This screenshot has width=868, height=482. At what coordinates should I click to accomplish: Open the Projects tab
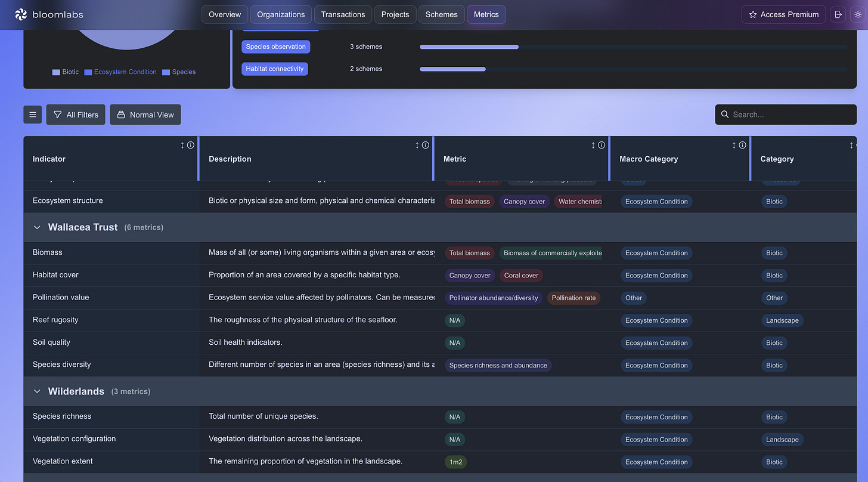pyautogui.click(x=395, y=14)
